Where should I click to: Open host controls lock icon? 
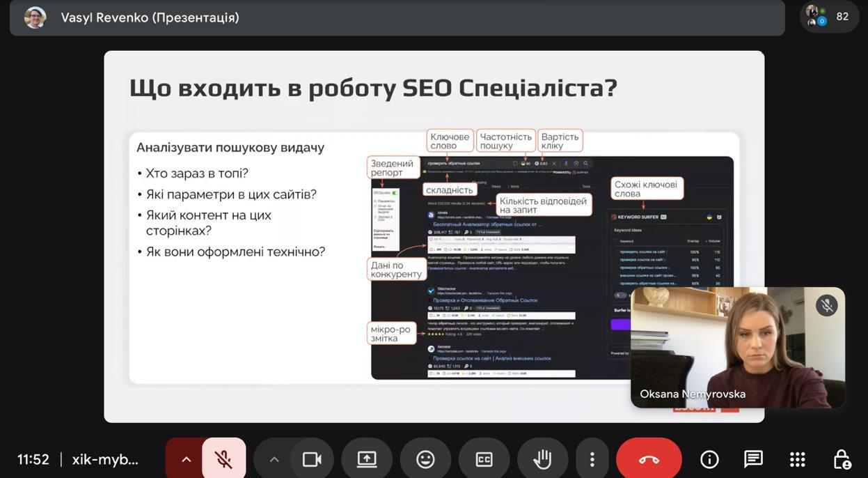842,459
